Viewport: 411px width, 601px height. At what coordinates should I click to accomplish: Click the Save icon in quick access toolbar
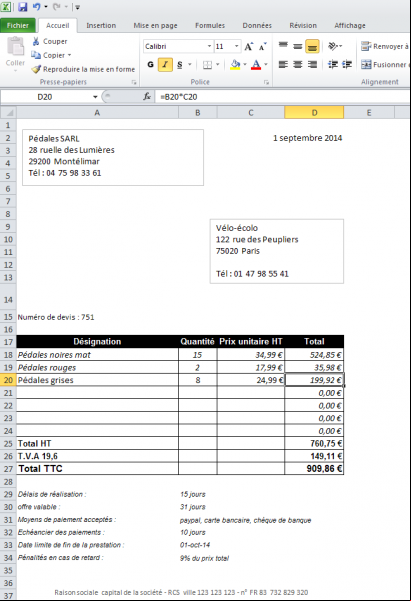tap(23, 7)
